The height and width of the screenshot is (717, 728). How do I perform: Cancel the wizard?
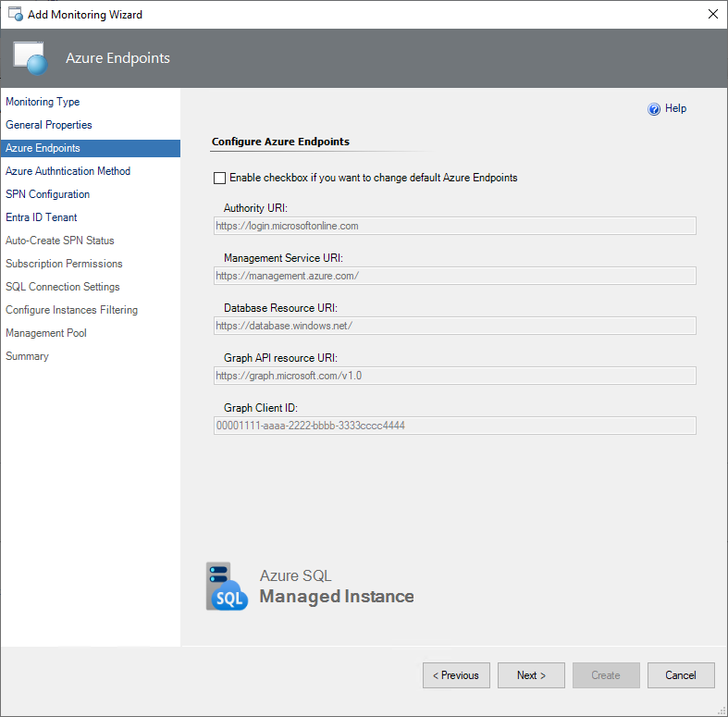click(681, 675)
